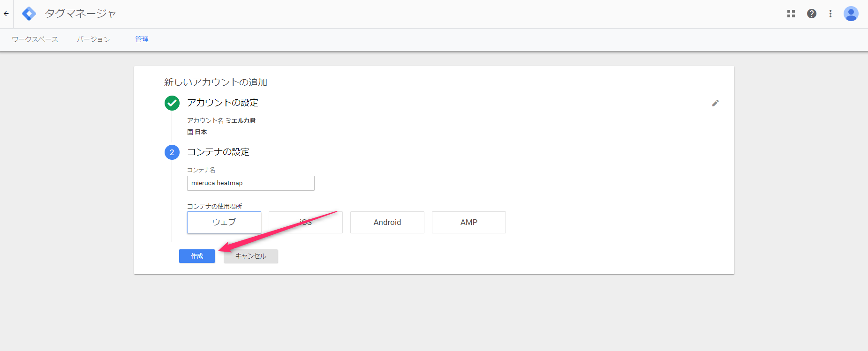Click the アカウント名 ミエルカ君 text

point(221,120)
